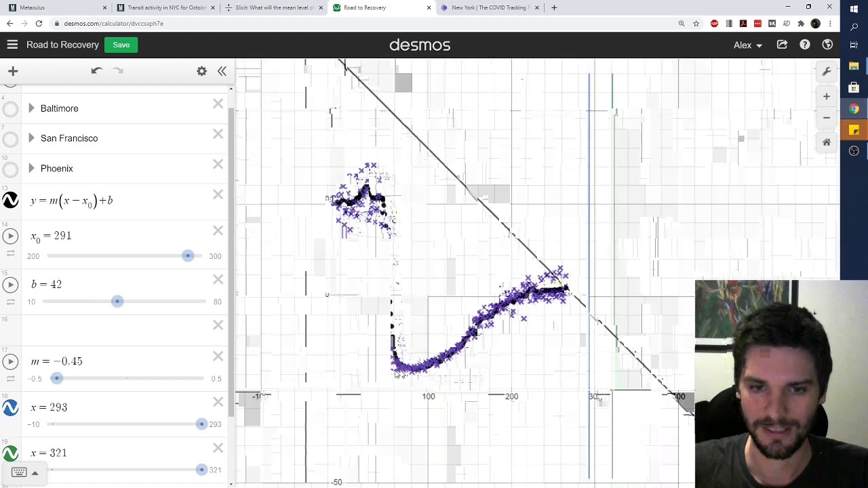Delete the x = 321 expression
Screen dimensions: 868x488
tap(218, 447)
